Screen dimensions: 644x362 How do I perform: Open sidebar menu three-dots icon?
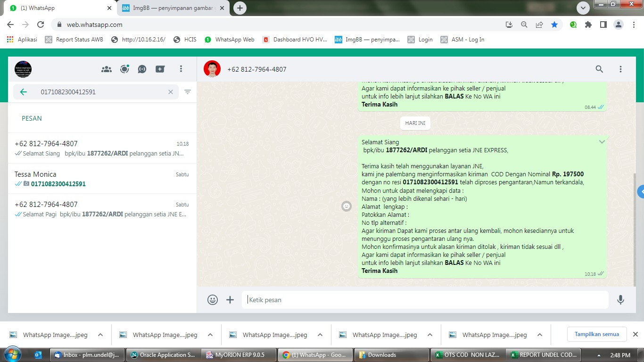tap(181, 69)
